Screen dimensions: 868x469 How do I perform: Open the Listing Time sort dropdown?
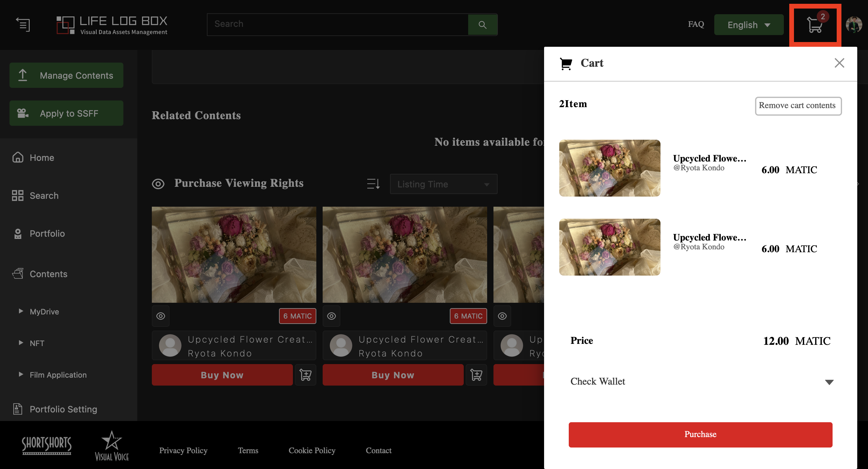pyautogui.click(x=443, y=184)
